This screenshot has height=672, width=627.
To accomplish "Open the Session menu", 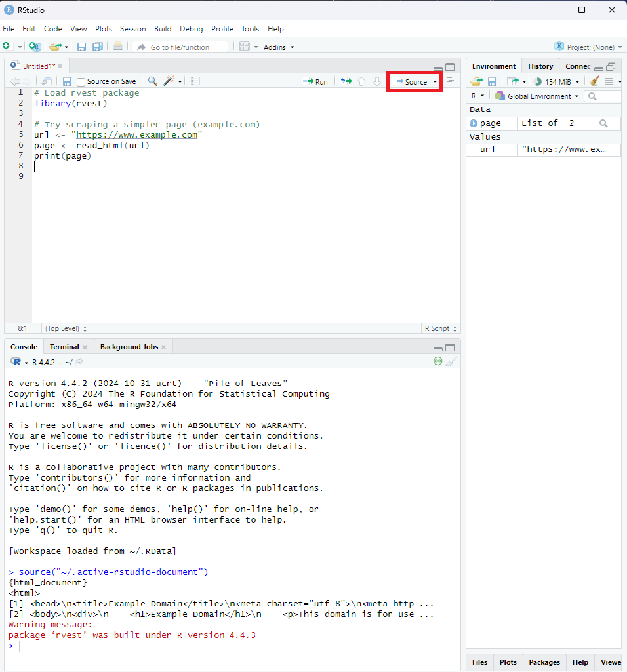I will click(133, 29).
